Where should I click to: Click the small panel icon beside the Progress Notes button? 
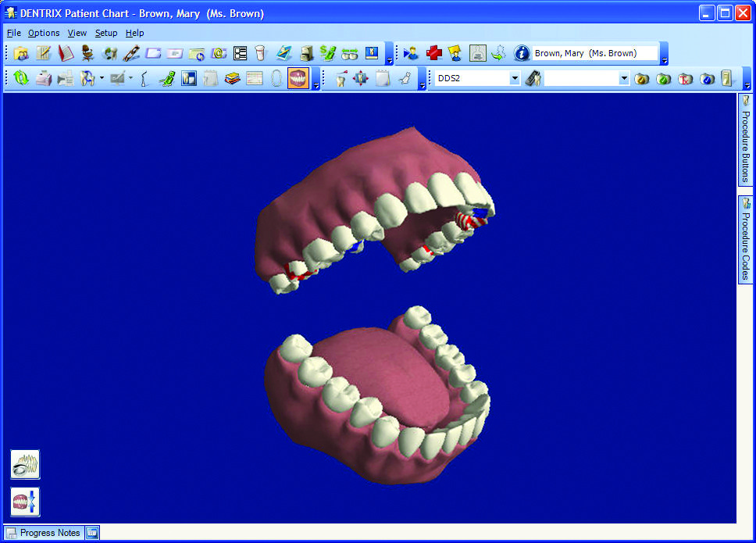tap(92, 532)
